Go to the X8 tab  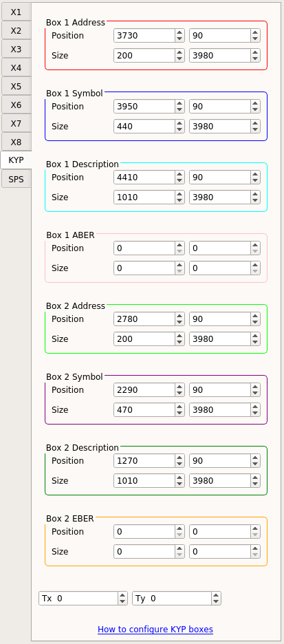point(16,142)
